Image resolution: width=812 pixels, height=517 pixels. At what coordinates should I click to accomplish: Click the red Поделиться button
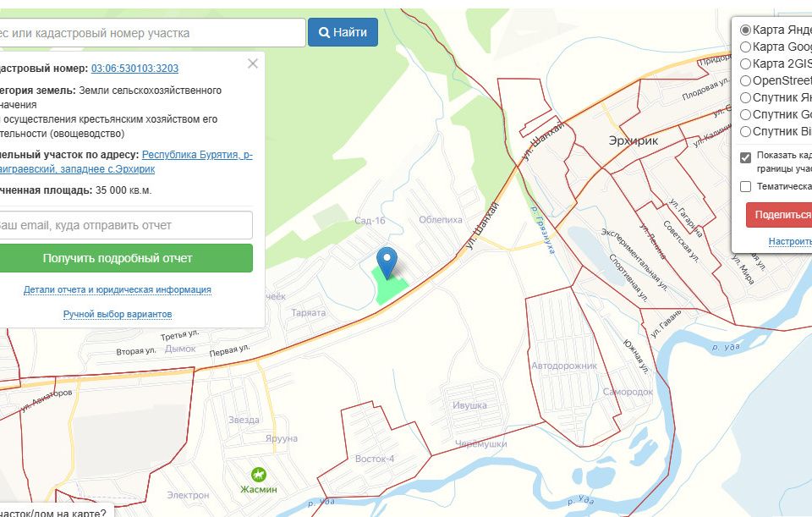(x=780, y=215)
